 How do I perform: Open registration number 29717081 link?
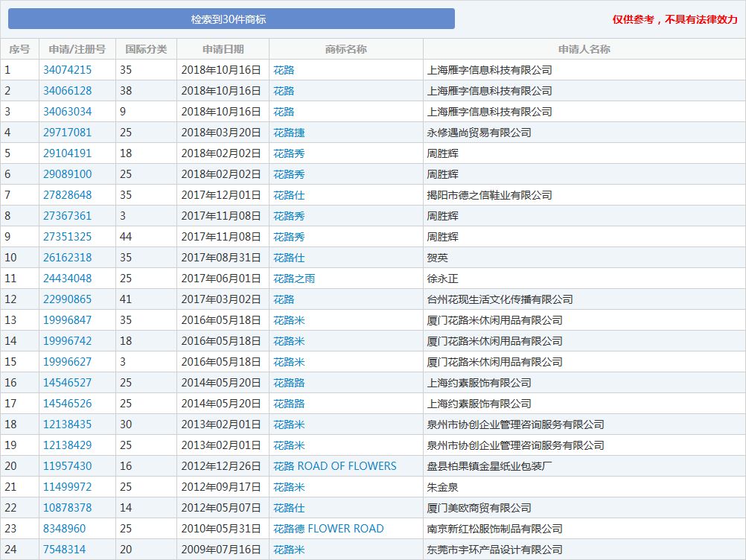click(x=67, y=133)
